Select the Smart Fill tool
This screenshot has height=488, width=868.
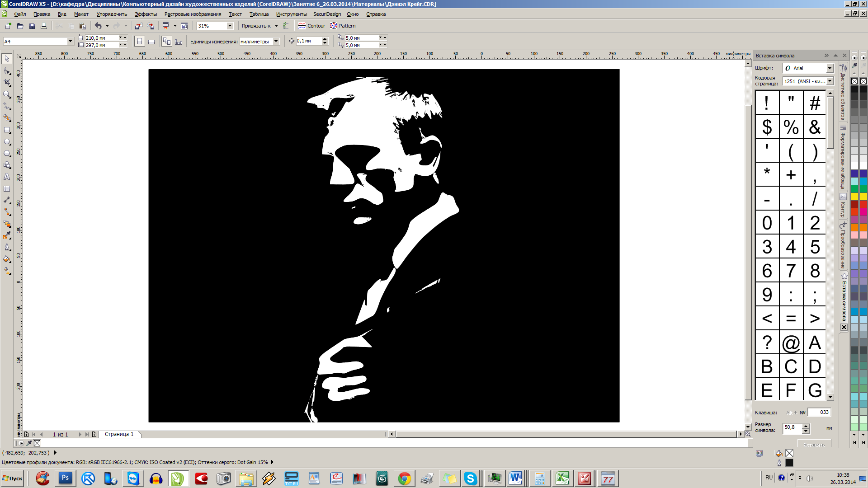pos(7,118)
